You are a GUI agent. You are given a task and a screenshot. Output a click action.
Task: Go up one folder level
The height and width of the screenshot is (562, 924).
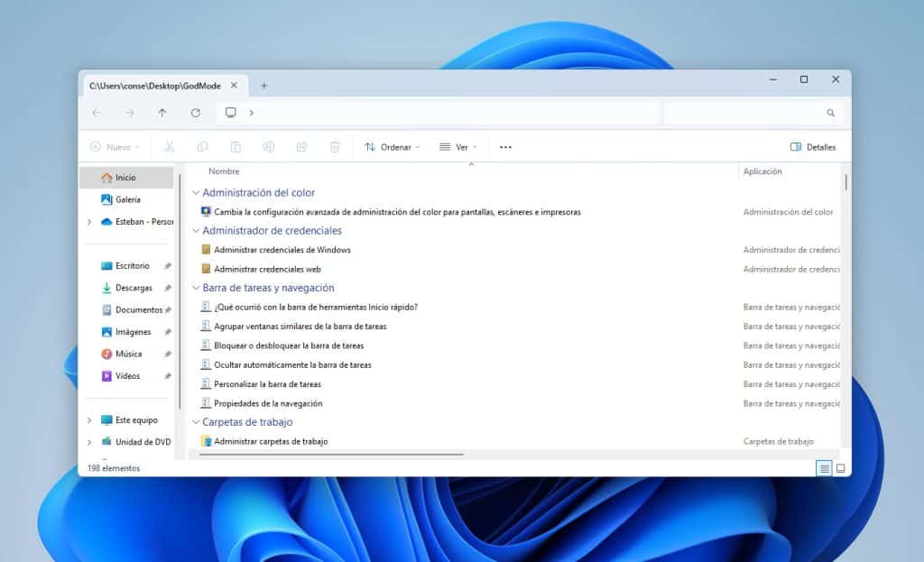[162, 113]
